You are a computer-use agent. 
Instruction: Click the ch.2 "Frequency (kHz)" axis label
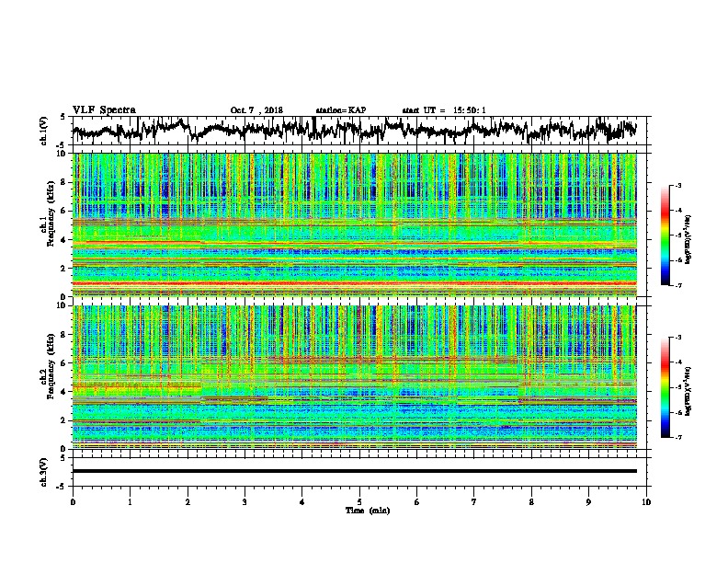coord(51,366)
